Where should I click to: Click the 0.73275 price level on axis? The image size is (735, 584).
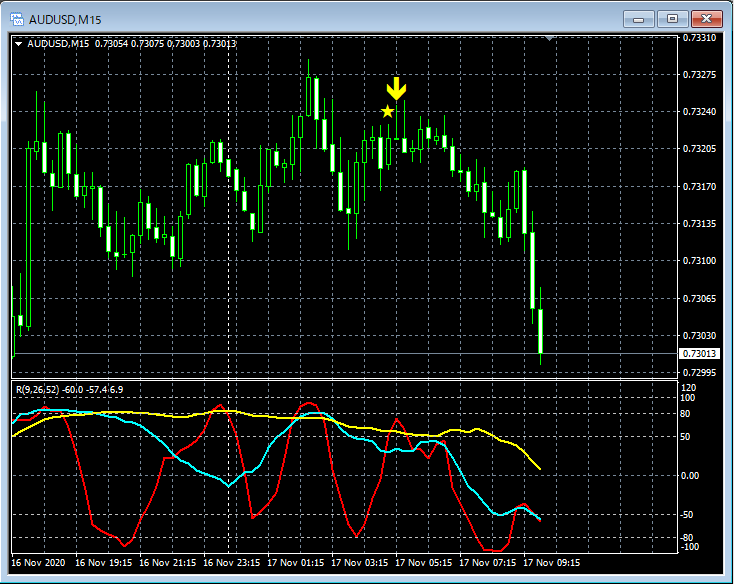698,75
